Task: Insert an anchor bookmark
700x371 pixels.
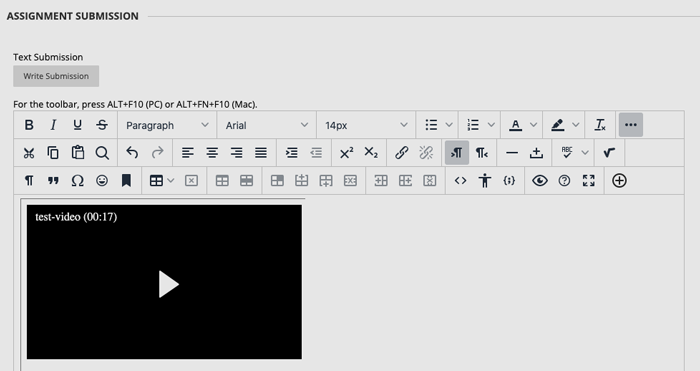Action: 126,180
